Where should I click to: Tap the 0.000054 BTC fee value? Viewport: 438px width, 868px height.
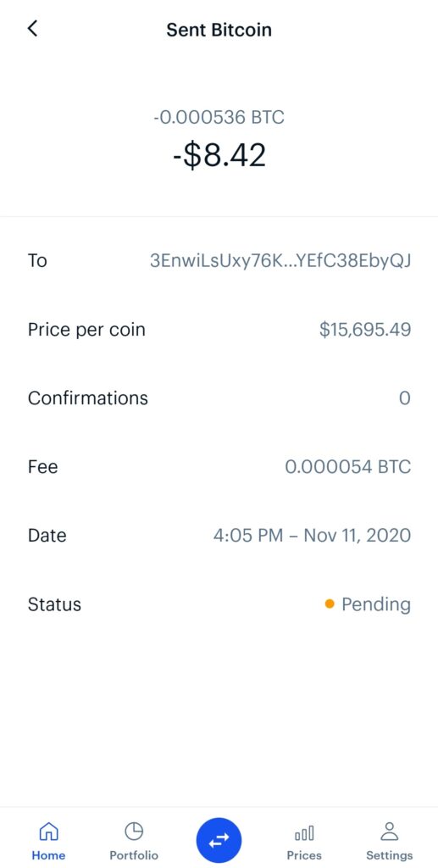point(348,467)
